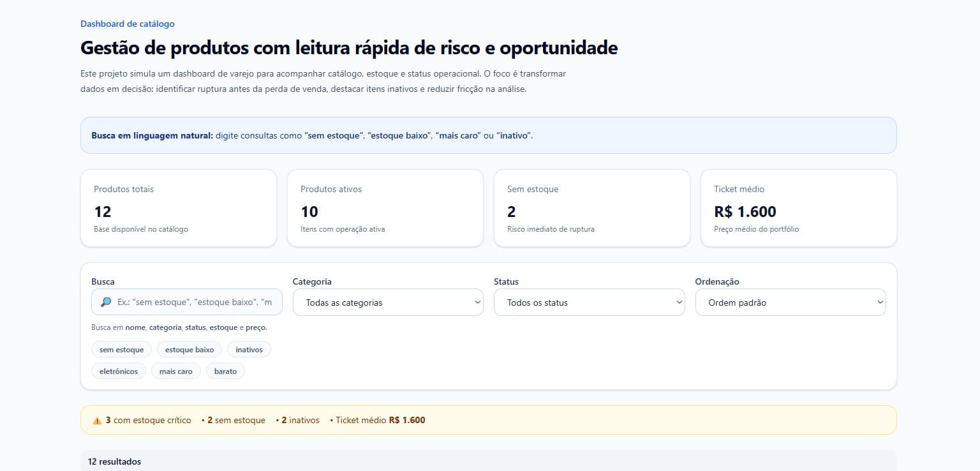Click '2 inativos' in the summary strip
Screen dimensions: 980x471
(x=300, y=420)
